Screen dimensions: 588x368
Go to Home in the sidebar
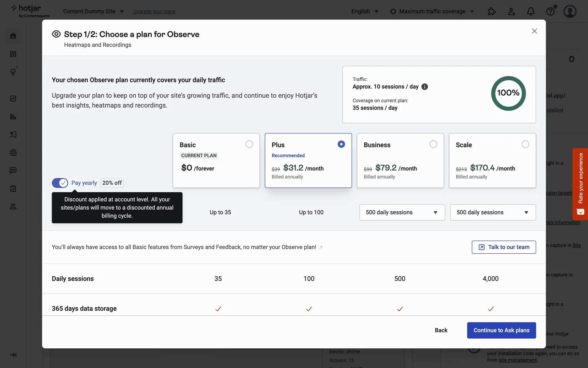13,36
